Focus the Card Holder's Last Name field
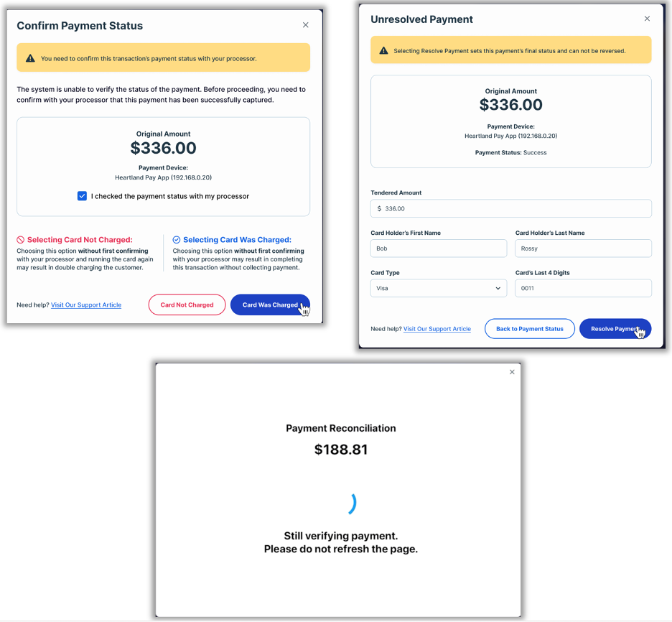The height and width of the screenshot is (622, 672). 583,249
